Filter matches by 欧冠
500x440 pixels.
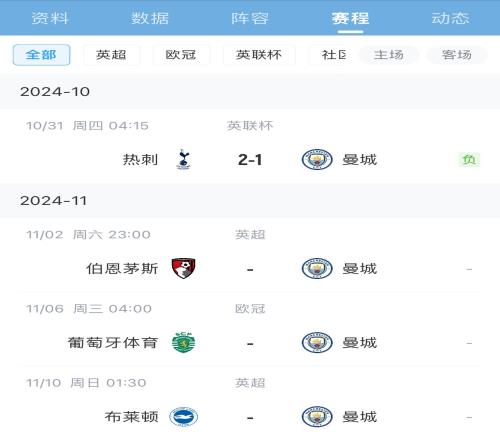(x=181, y=55)
